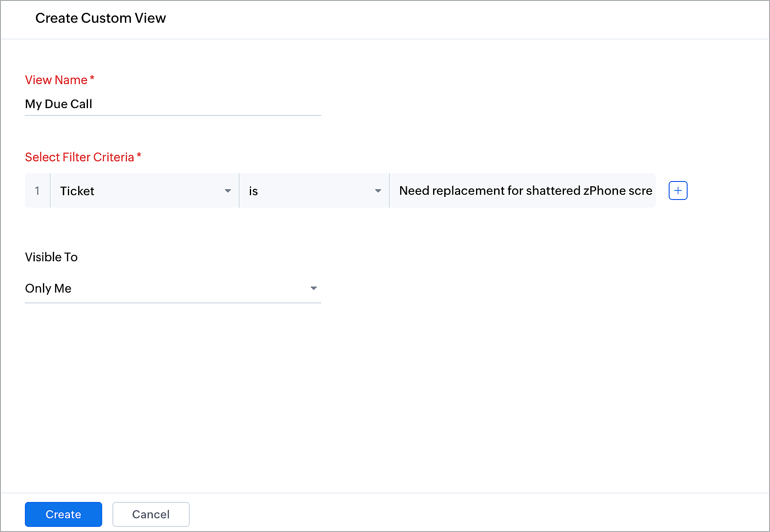The width and height of the screenshot is (770, 532).
Task: Click the asterisk next to View Name
Action: click(92, 79)
